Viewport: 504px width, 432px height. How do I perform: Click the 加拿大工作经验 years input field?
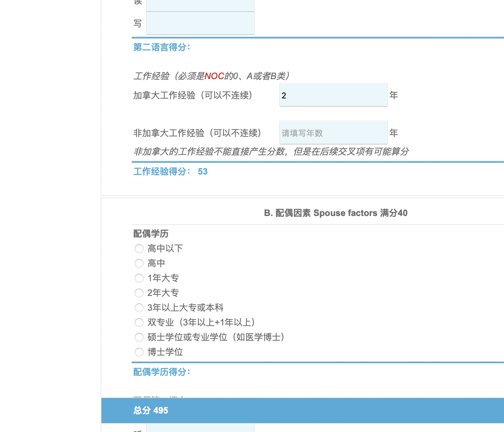(333, 95)
